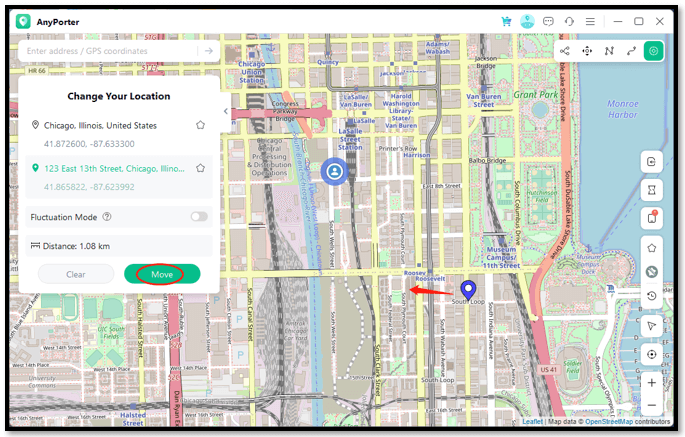
Task: Favorite the 123 East 13th Street location
Action: click(201, 168)
